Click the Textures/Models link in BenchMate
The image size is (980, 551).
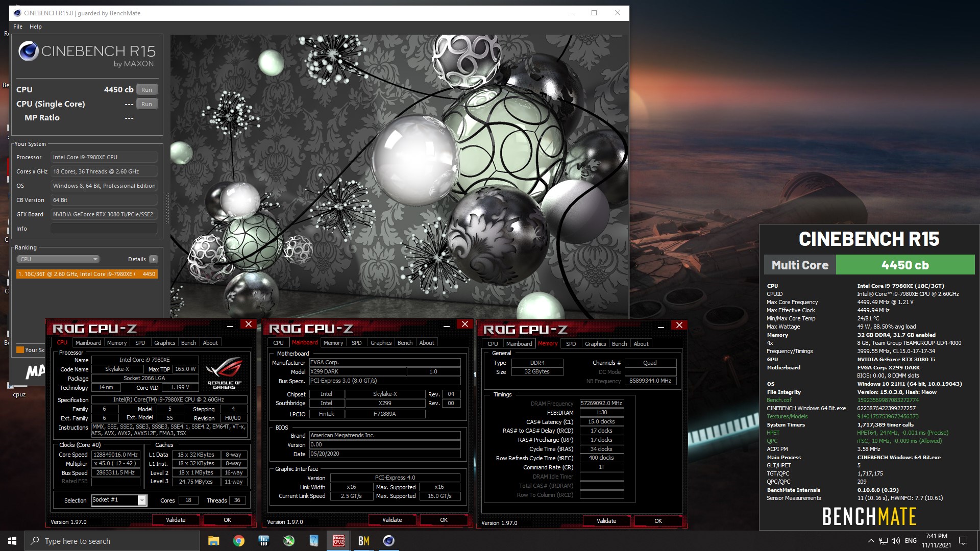787,417
